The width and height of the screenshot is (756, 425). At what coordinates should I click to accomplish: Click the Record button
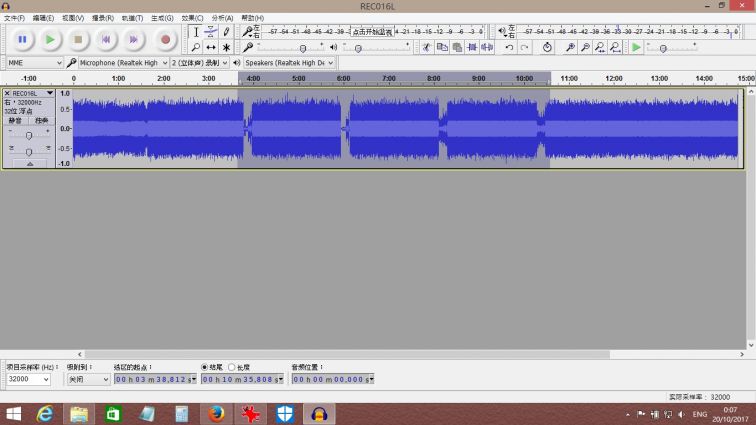point(166,39)
